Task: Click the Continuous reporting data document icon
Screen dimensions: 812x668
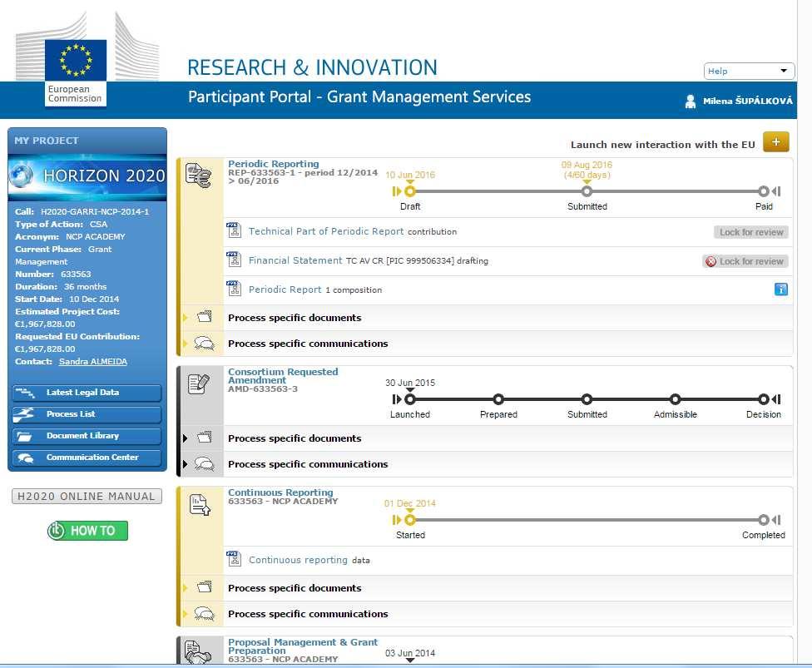Action: click(234, 558)
